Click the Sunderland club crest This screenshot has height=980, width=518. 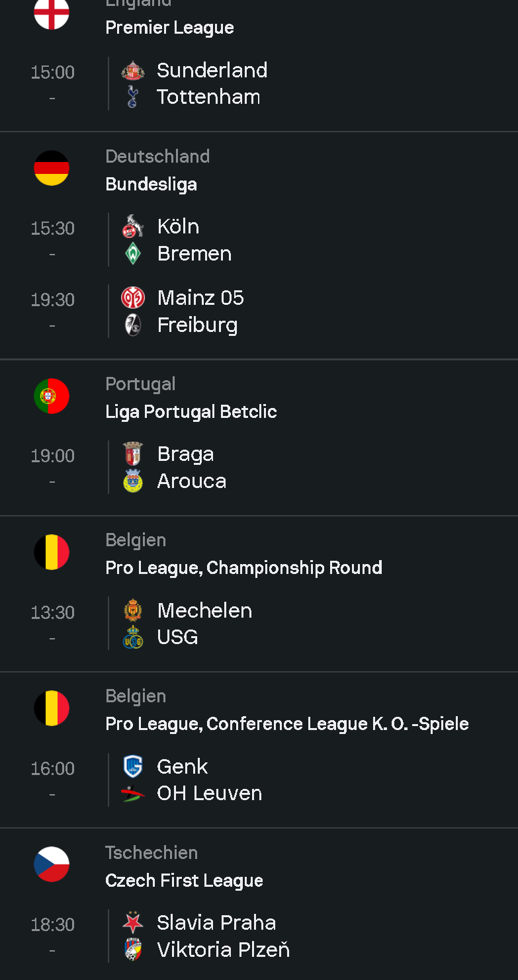click(x=133, y=71)
